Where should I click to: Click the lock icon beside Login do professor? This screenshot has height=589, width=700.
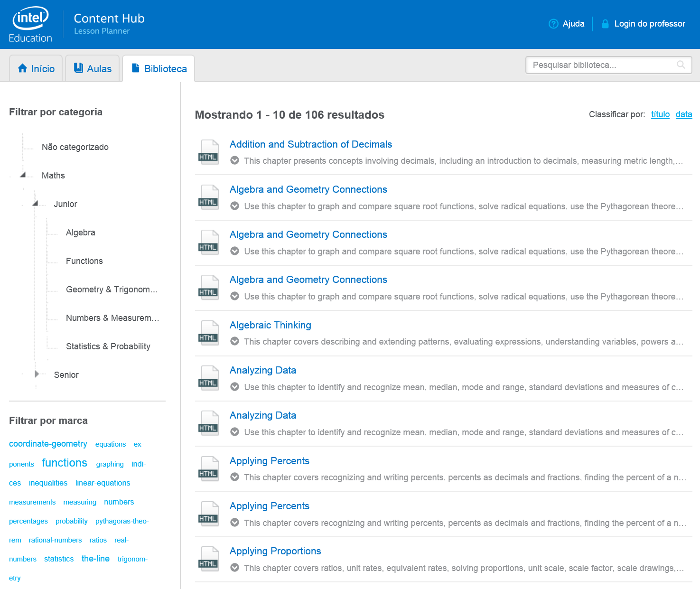point(605,24)
